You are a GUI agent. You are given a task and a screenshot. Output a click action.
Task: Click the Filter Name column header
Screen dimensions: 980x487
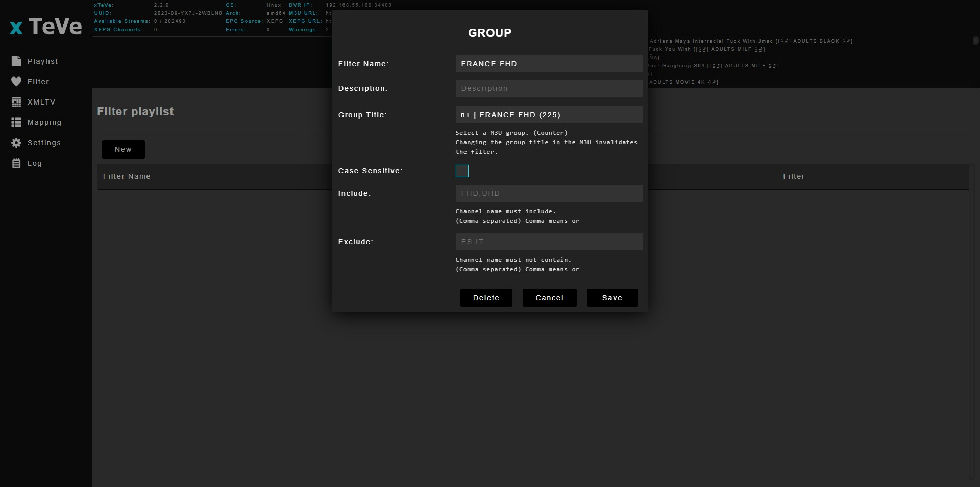click(x=127, y=176)
